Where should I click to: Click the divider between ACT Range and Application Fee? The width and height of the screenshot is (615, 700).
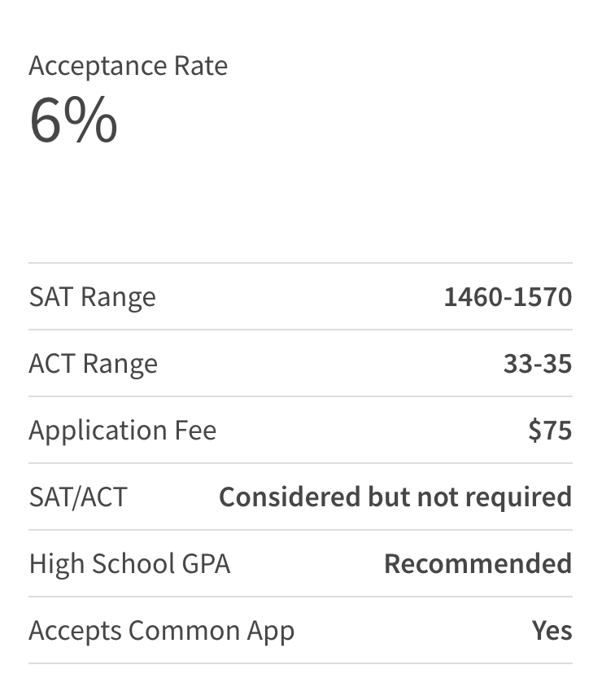(x=300, y=396)
